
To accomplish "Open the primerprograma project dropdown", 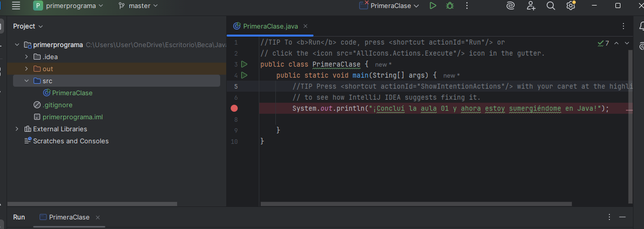I will click(x=68, y=6).
